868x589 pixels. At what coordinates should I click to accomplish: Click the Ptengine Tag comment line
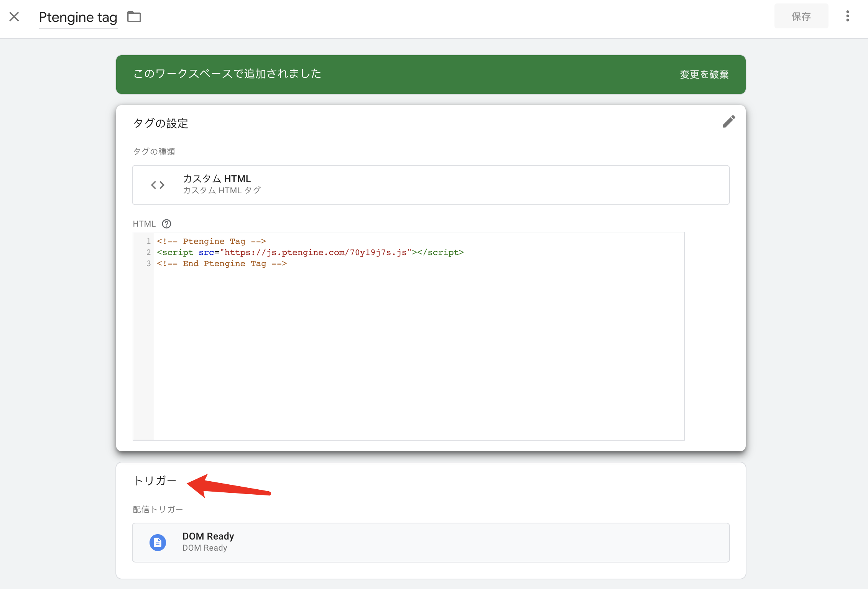coord(211,241)
